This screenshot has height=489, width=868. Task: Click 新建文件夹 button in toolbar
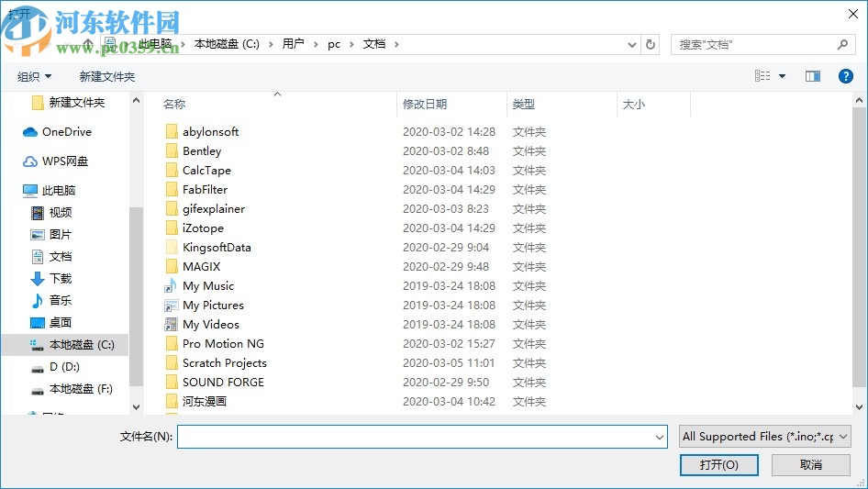click(x=106, y=76)
